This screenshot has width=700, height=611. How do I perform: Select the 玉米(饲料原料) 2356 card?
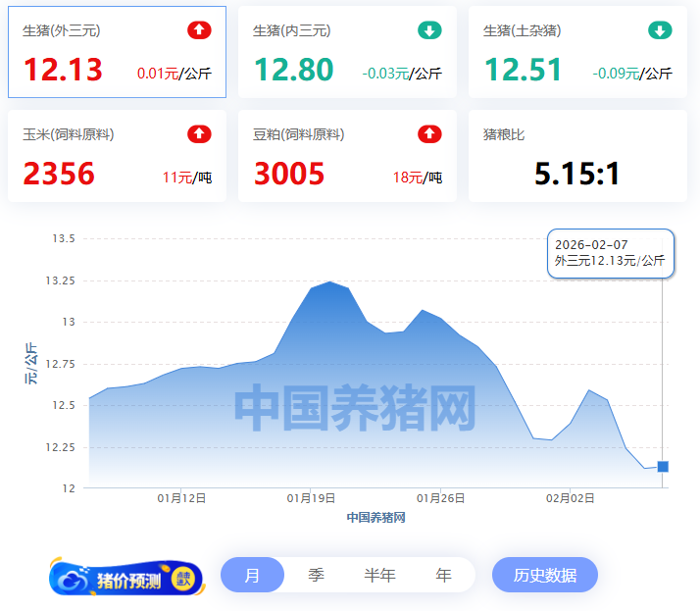click(117, 156)
